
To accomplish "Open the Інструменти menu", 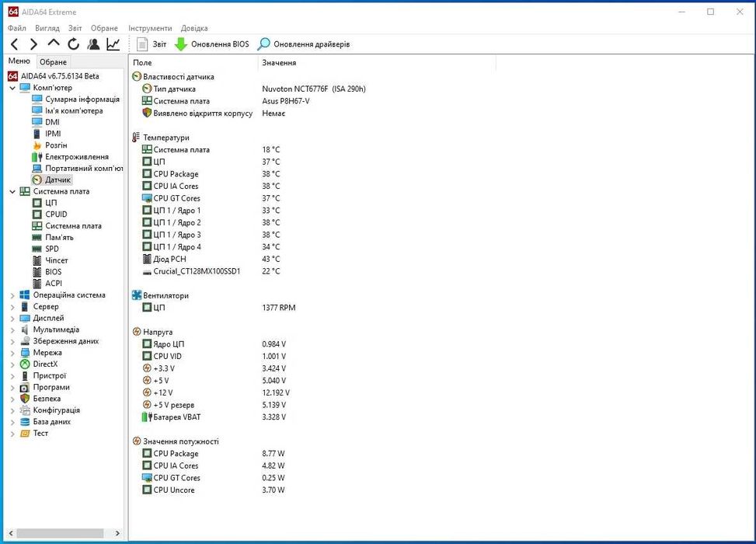I will [150, 28].
